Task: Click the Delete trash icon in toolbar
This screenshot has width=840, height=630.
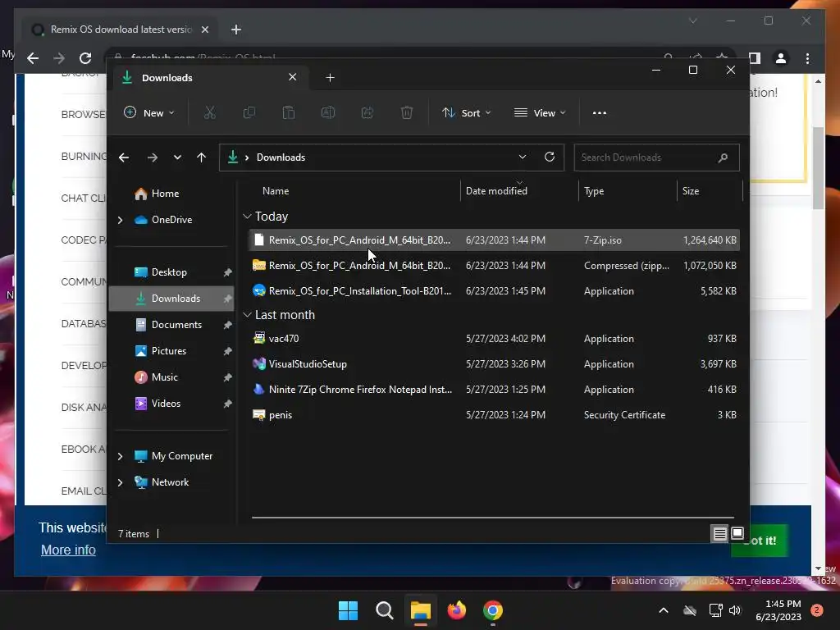Action: (x=407, y=112)
